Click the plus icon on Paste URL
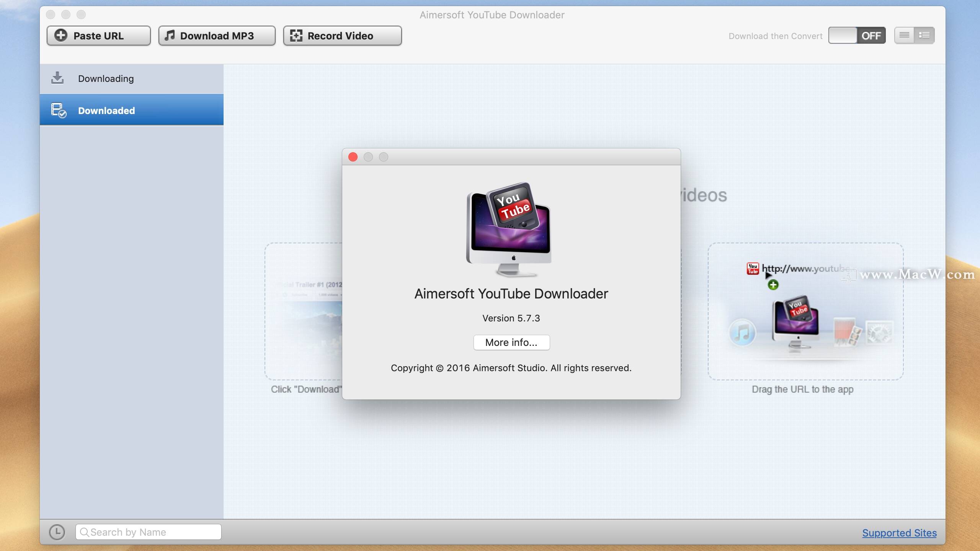 click(x=61, y=35)
